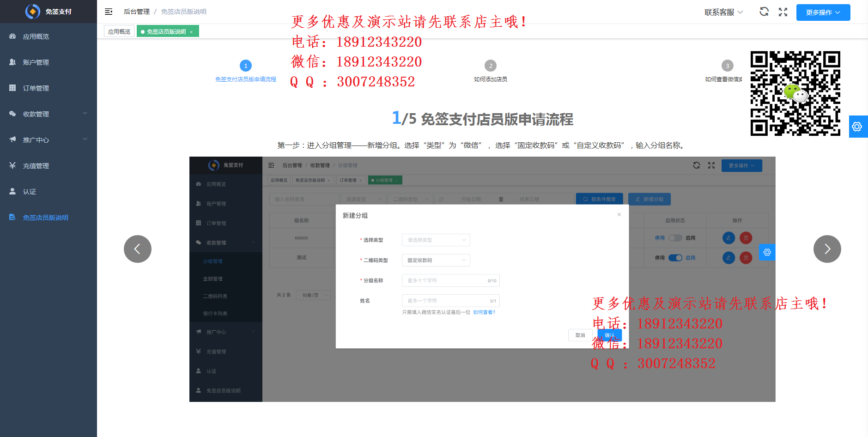Open the 联系客服 dropdown
The width and height of the screenshot is (868, 437).
pos(723,12)
